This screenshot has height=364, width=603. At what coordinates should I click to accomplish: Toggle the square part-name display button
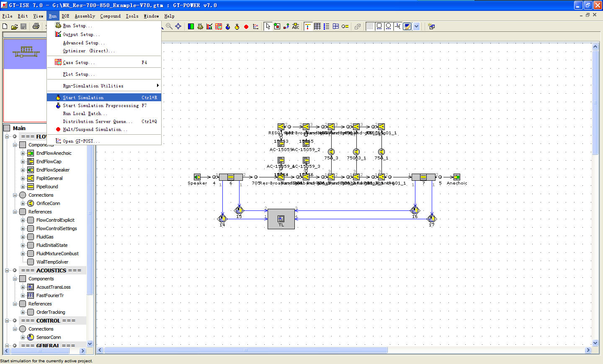pos(379,26)
